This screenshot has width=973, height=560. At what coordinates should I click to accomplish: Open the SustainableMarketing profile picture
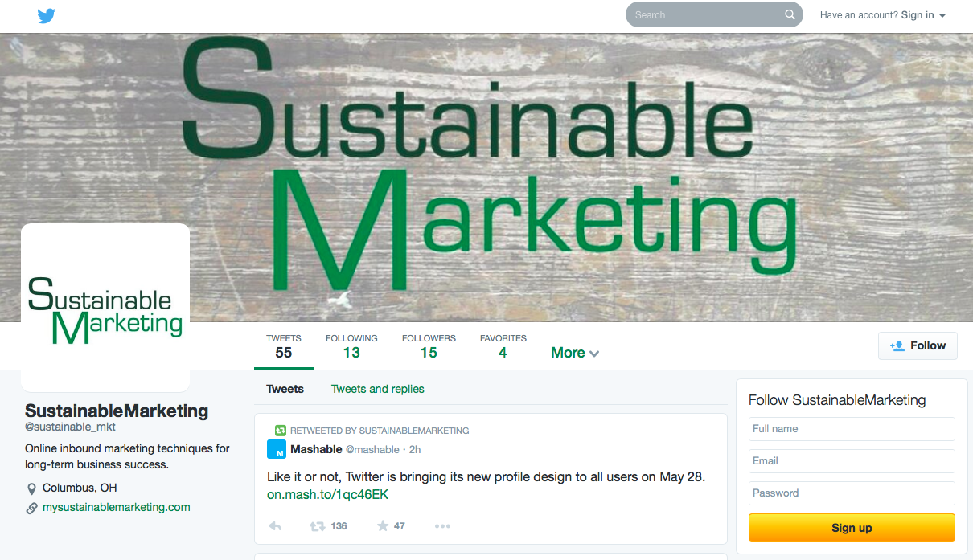[105, 308]
